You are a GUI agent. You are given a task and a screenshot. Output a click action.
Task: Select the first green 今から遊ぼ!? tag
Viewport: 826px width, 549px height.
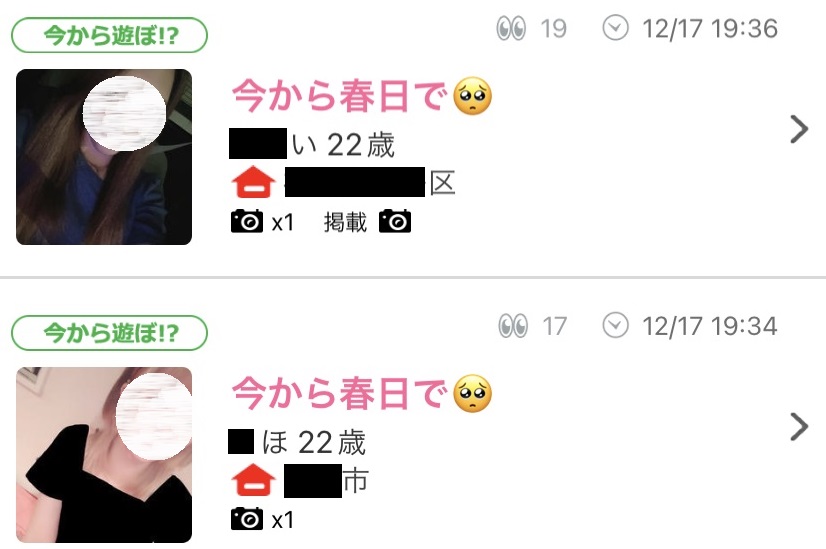point(110,35)
